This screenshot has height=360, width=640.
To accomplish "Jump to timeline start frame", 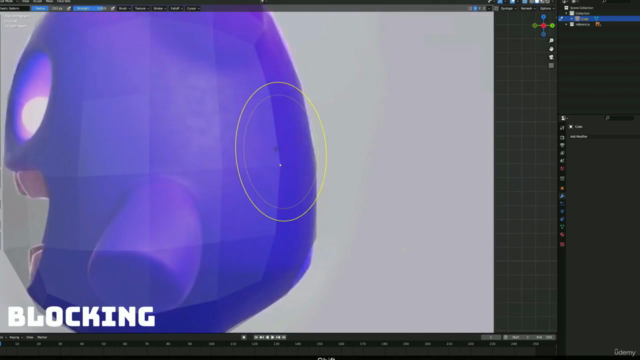I will [x=256, y=337].
